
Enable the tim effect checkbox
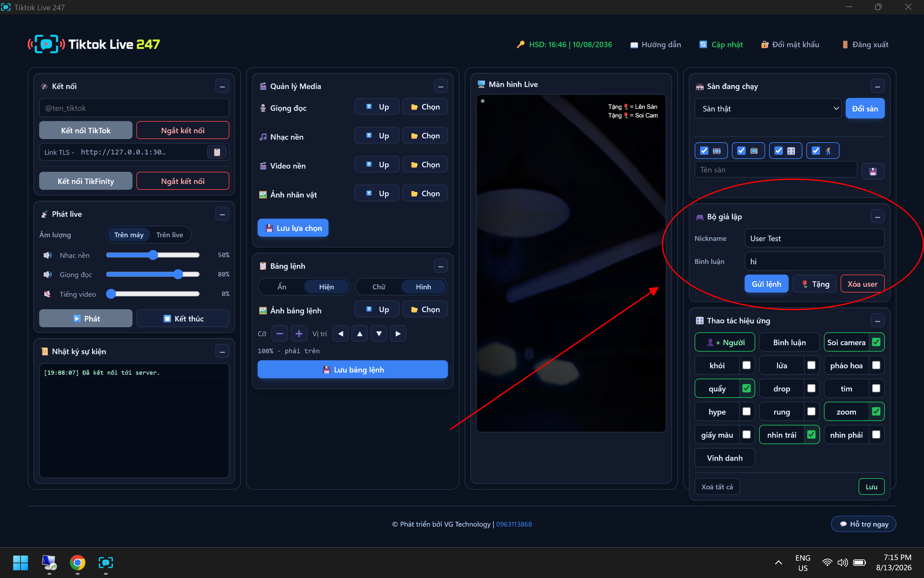click(x=876, y=389)
